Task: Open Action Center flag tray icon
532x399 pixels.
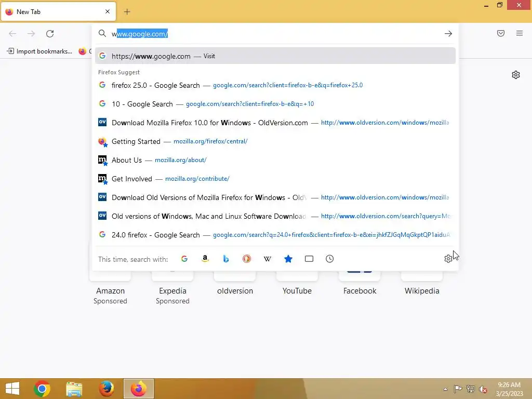Action: (458, 389)
